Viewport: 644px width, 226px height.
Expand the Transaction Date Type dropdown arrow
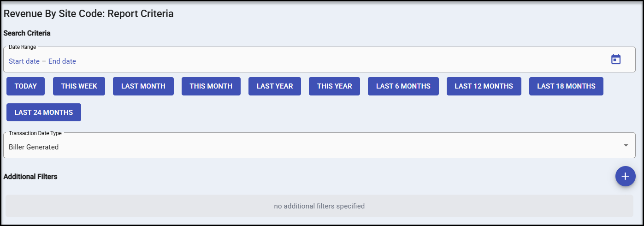coord(626,145)
